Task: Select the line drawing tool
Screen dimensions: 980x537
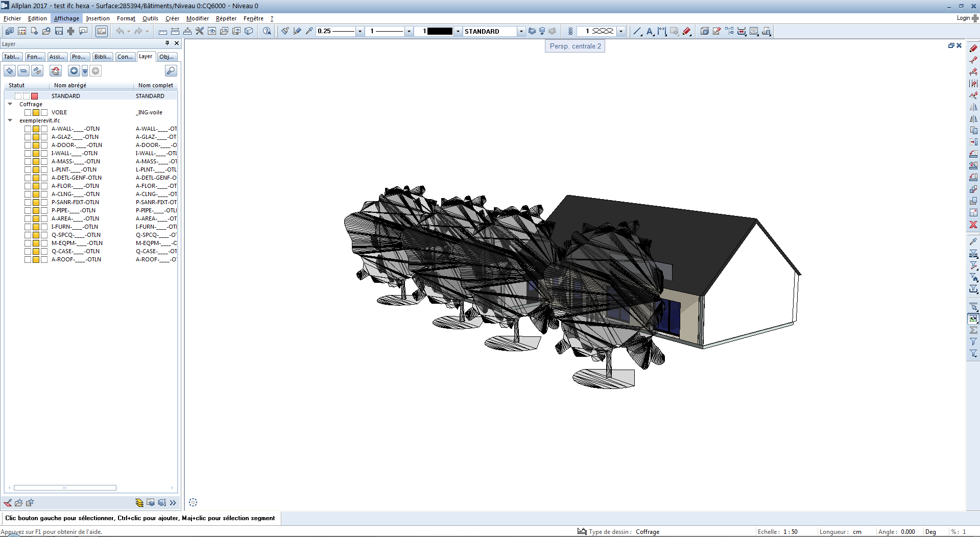Action: (637, 31)
